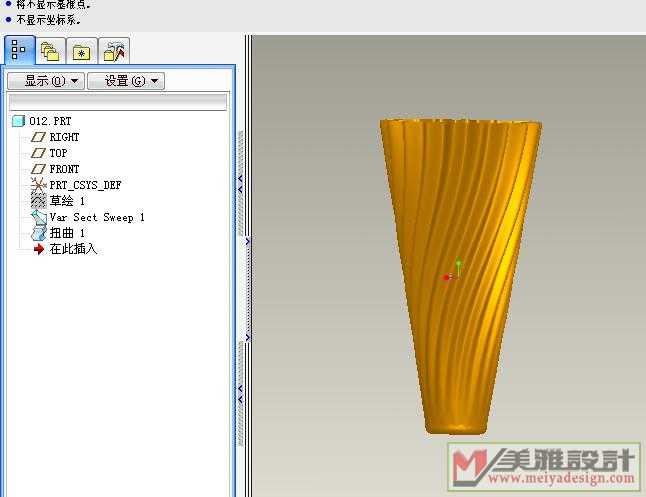646x497 pixels.
Task: Open the Favorites tab with star folder
Action: (82, 51)
